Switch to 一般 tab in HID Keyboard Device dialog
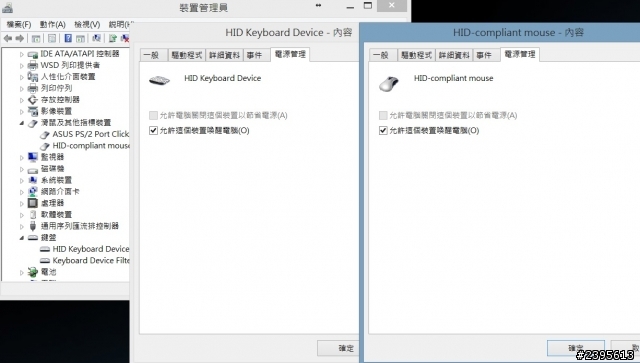 tap(153, 55)
